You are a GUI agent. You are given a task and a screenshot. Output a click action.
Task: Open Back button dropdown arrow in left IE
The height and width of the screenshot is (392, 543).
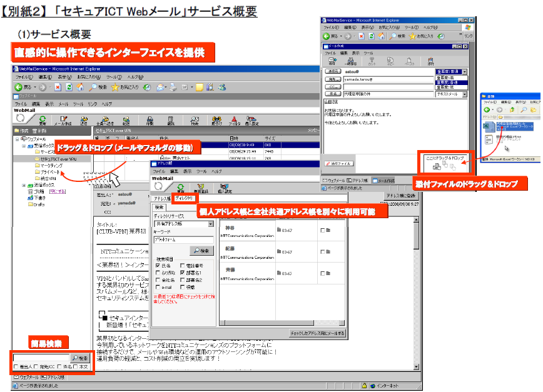[35, 87]
